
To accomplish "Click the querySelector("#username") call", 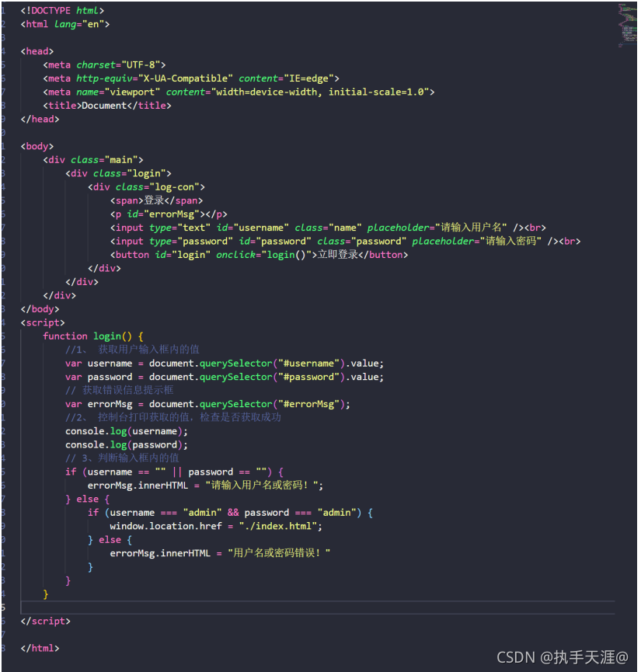I will [272, 364].
